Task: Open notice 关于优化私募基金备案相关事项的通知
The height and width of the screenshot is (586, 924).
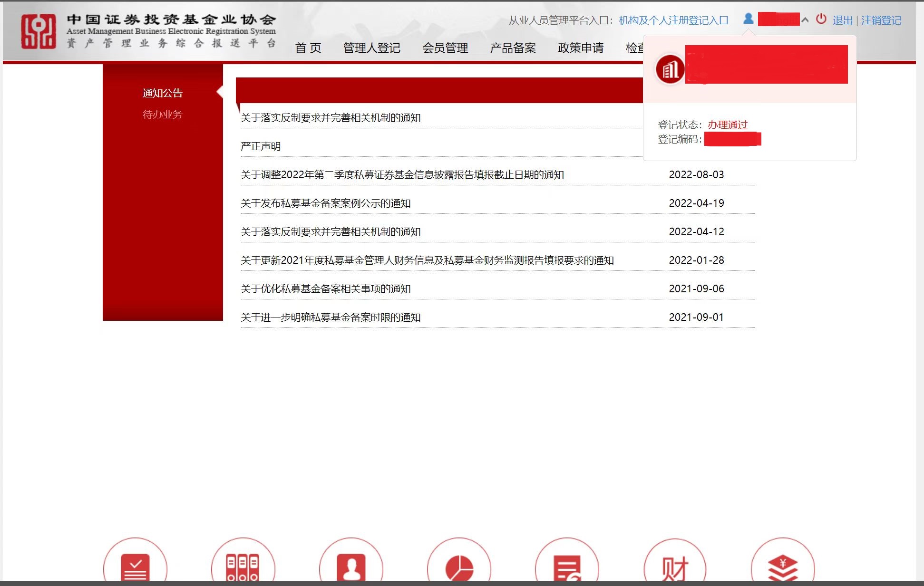Action: pos(325,289)
